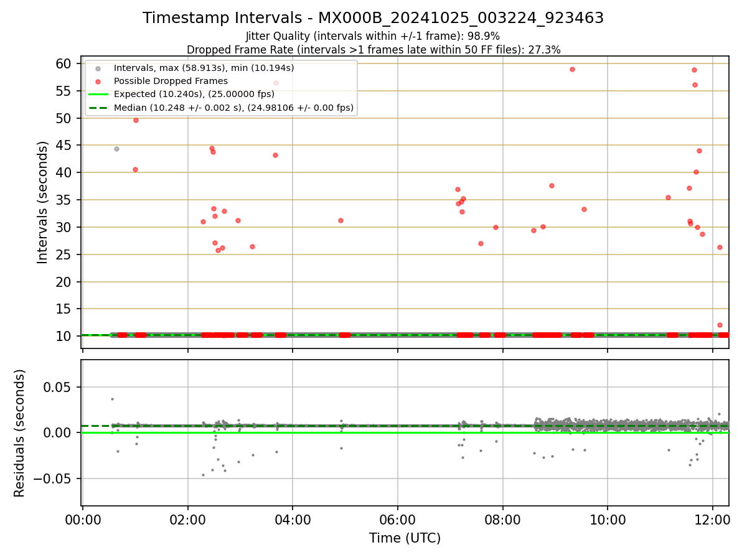Click the red dropped-frame point near 12 seconds
The image size is (747, 560).
click(x=720, y=325)
